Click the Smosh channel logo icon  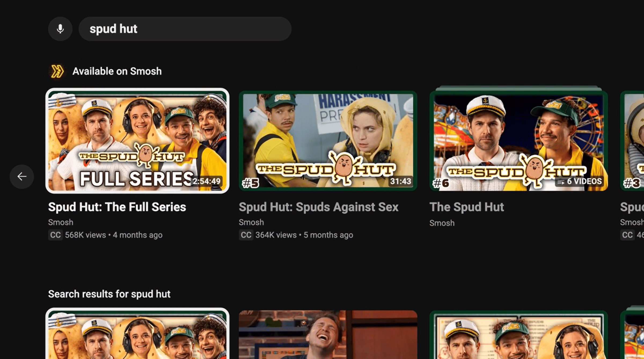57,71
